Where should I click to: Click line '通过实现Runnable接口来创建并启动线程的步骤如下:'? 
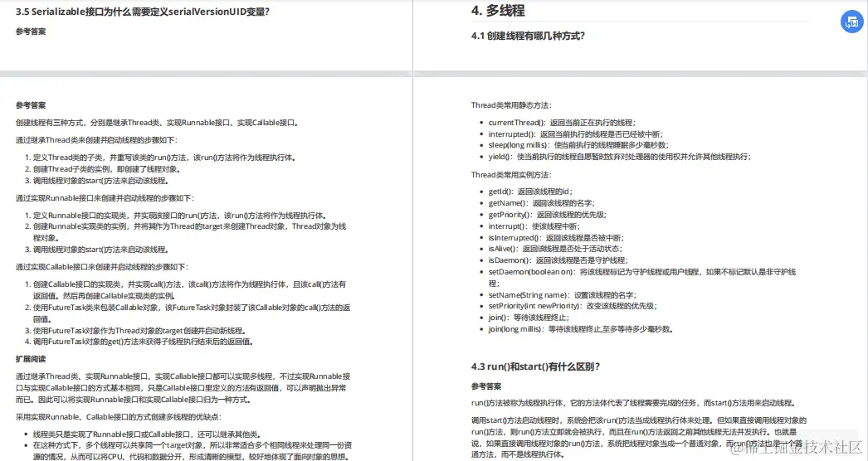tap(105, 198)
